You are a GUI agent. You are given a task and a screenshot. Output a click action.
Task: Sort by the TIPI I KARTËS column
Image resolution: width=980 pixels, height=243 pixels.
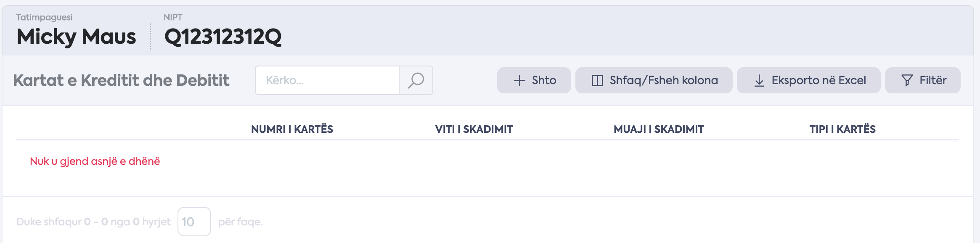click(x=842, y=129)
